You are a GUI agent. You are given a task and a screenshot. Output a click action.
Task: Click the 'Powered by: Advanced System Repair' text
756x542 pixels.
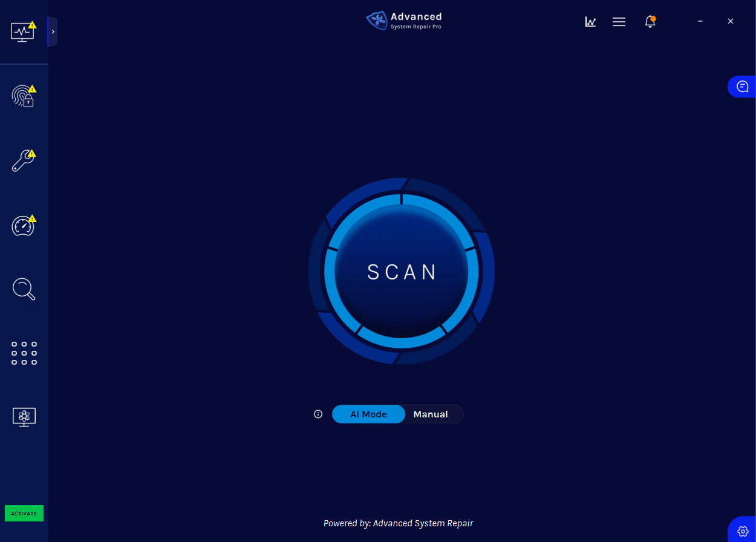click(x=399, y=523)
